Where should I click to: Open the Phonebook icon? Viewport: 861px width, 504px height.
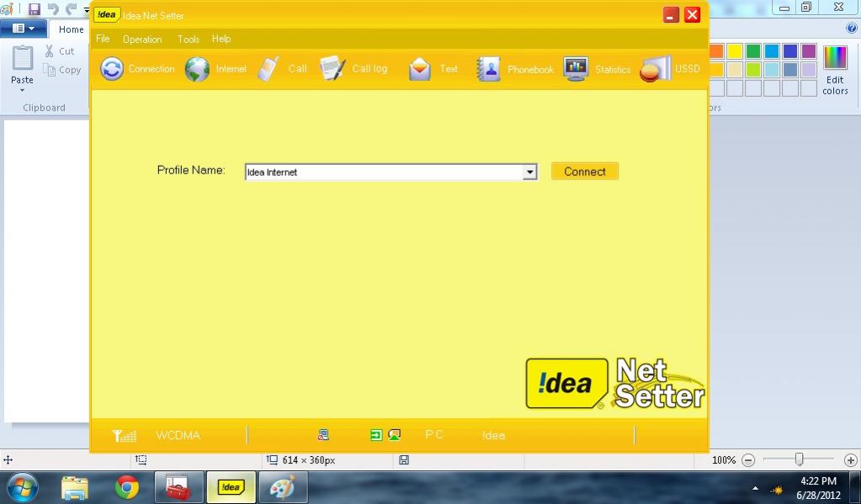(x=488, y=69)
